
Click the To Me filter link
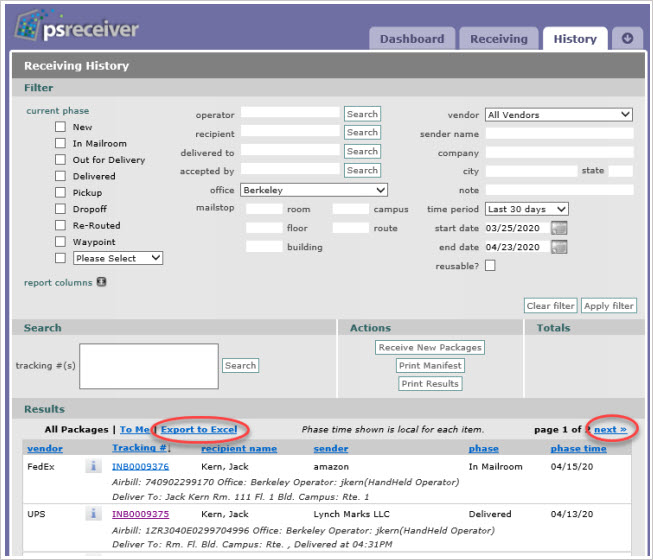point(135,429)
